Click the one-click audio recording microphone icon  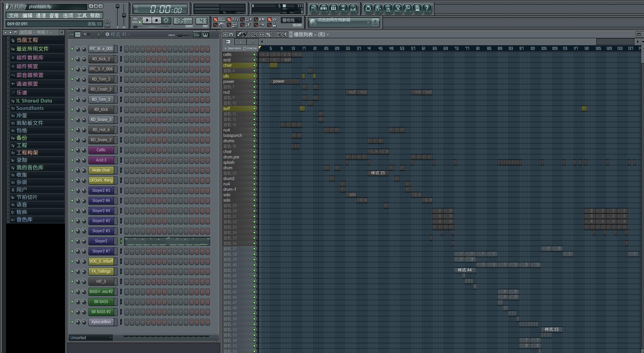tap(408, 8)
